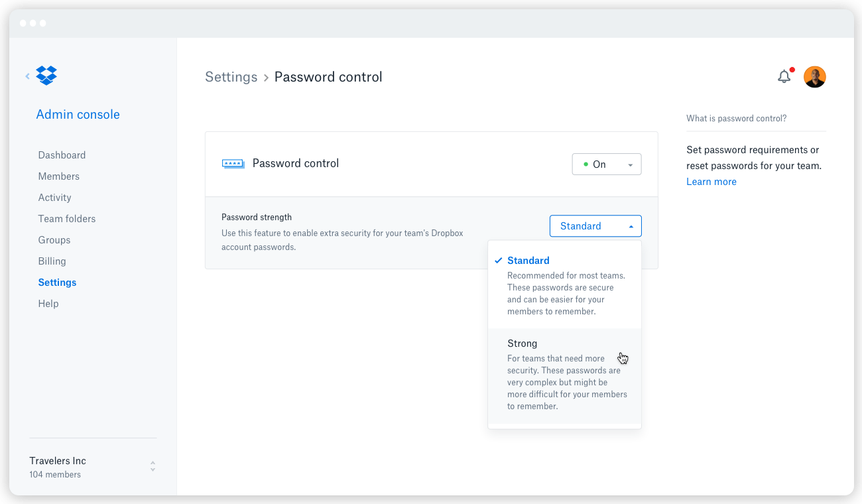Collapse the Password strength Standard dropdown
The width and height of the screenshot is (862, 504).
coord(595,226)
